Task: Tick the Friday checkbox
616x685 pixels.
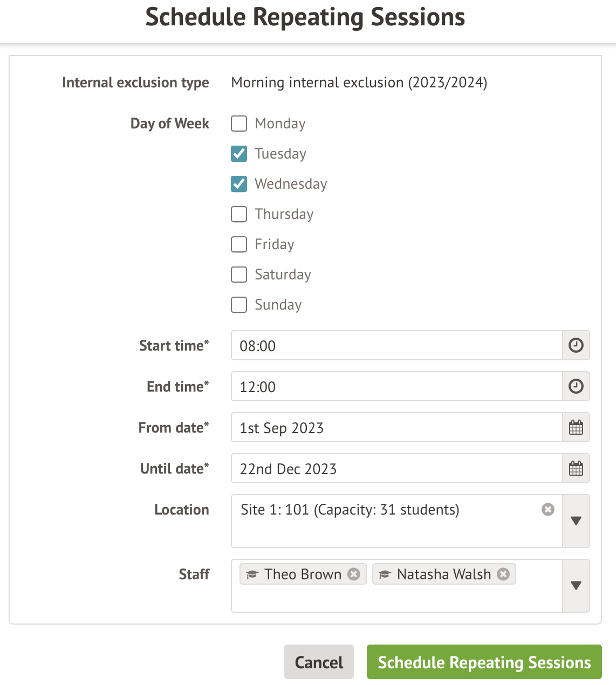Action: [x=239, y=244]
